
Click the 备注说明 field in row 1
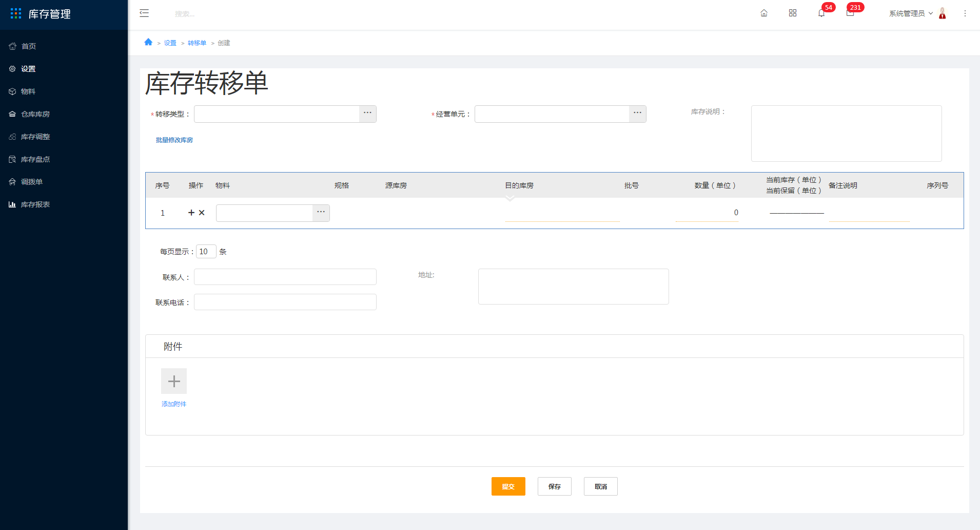tap(869, 213)
